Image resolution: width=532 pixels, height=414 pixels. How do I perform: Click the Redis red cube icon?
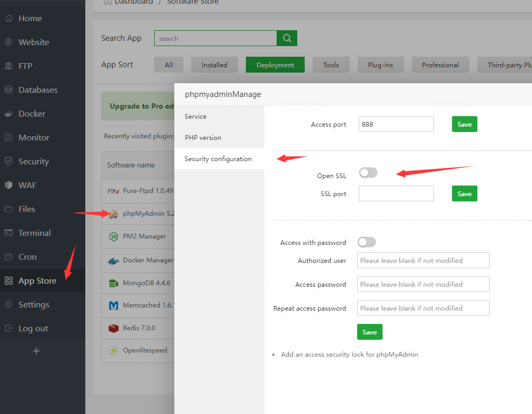click(113, 328)
